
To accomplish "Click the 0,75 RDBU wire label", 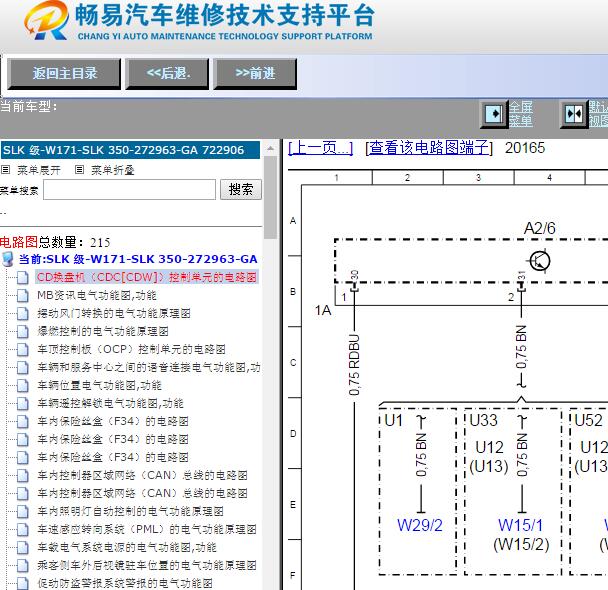I will (x=354, y=365).
